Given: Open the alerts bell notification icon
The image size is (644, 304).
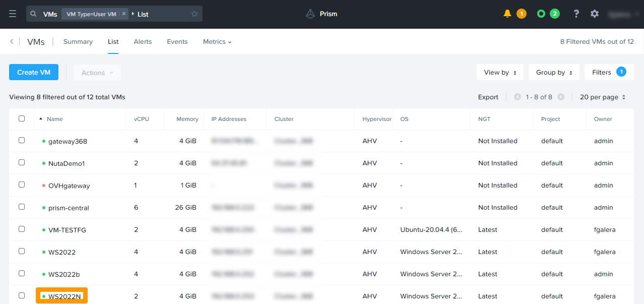Looking at the screenshot, I should 507,14.
